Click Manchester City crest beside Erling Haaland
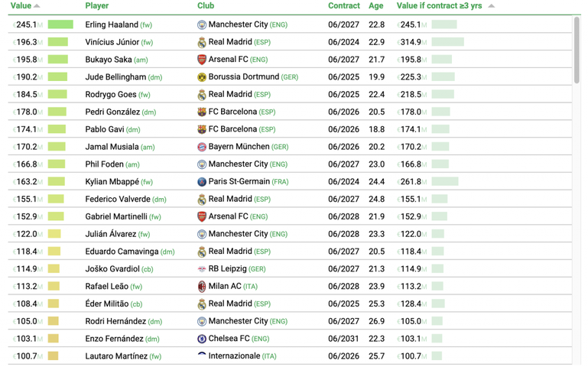The height and width of the screenshot is (367, 588). pos(202,24)
